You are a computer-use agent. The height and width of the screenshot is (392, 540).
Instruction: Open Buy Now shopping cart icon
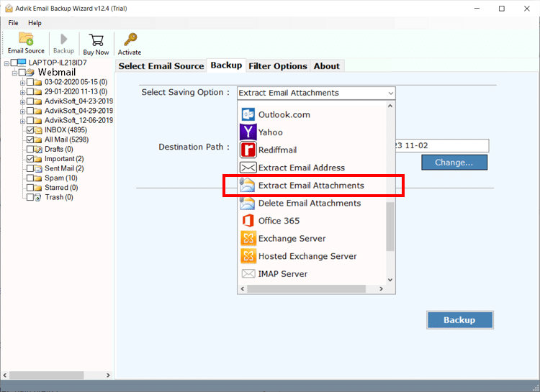96,40
